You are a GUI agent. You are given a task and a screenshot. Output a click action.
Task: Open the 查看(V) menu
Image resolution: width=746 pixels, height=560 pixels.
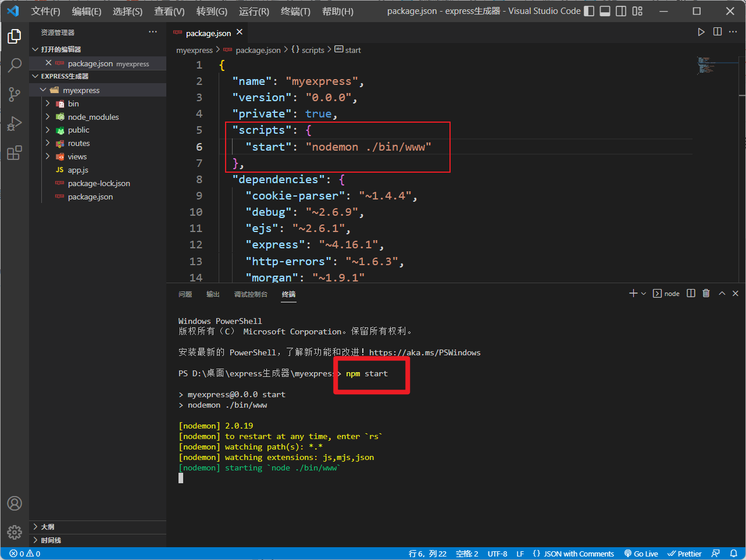(x=169, y=11)
